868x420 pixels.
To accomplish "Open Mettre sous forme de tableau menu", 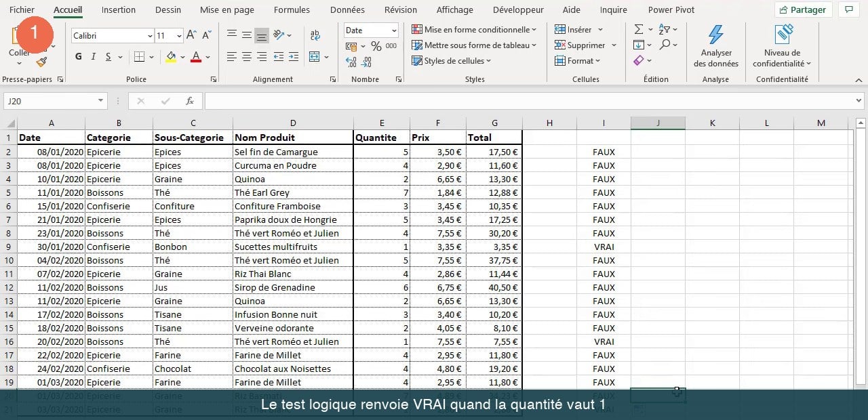I will pyautogui.click(x=474, y=45).
